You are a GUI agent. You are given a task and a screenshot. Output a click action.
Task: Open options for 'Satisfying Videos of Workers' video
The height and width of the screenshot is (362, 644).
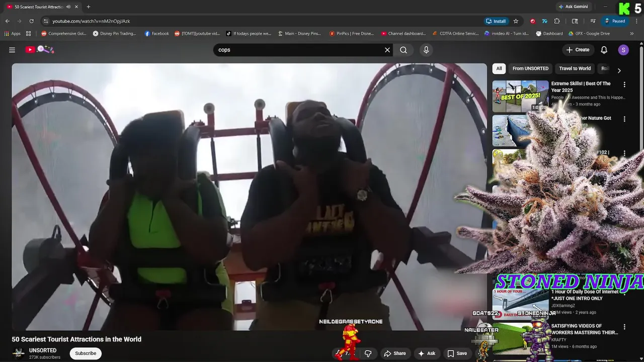tap(624, 327)
